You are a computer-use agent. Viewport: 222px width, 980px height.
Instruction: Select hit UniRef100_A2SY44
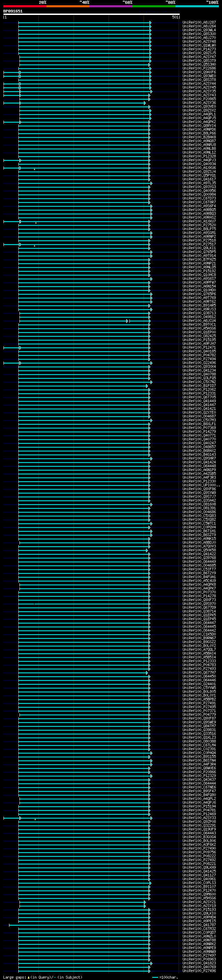click(x=199, y=83)
